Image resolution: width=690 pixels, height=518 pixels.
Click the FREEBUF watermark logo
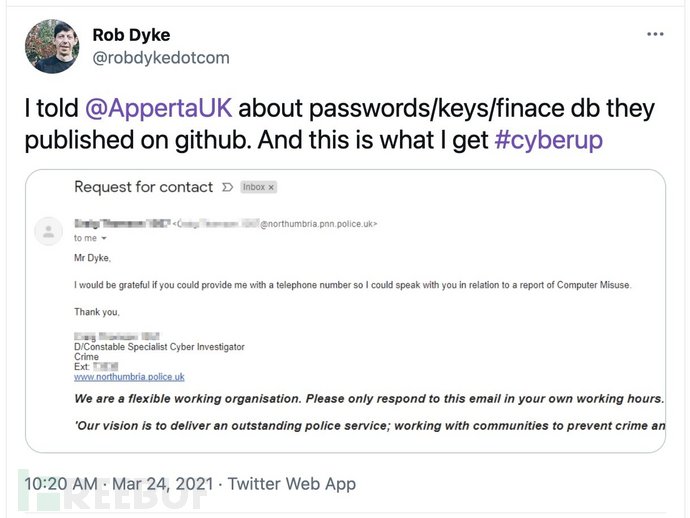[x=110, y=494]
